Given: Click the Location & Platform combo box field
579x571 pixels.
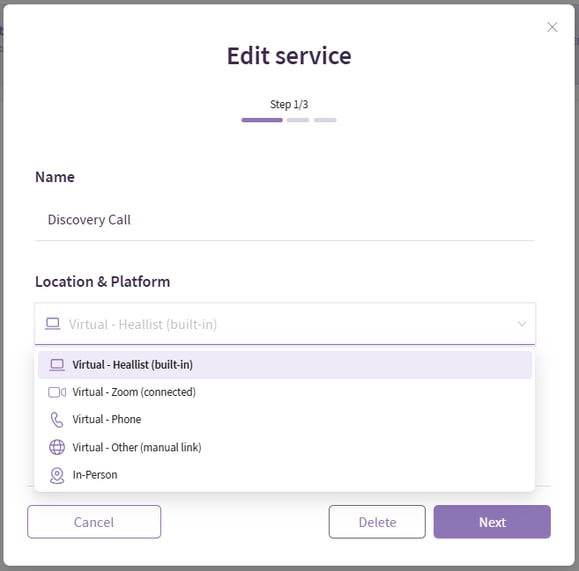Looking at the screenshot, I should click(285, 324).
